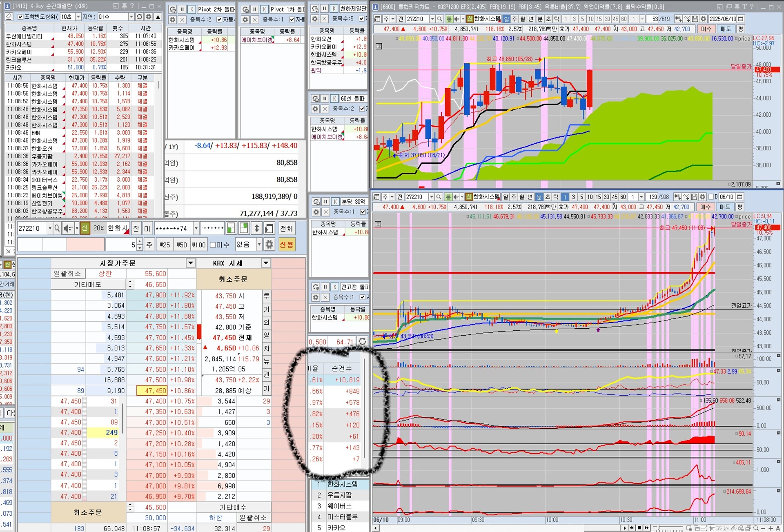Open settings gear in X-Ray panel toolbar

(149, 17)
